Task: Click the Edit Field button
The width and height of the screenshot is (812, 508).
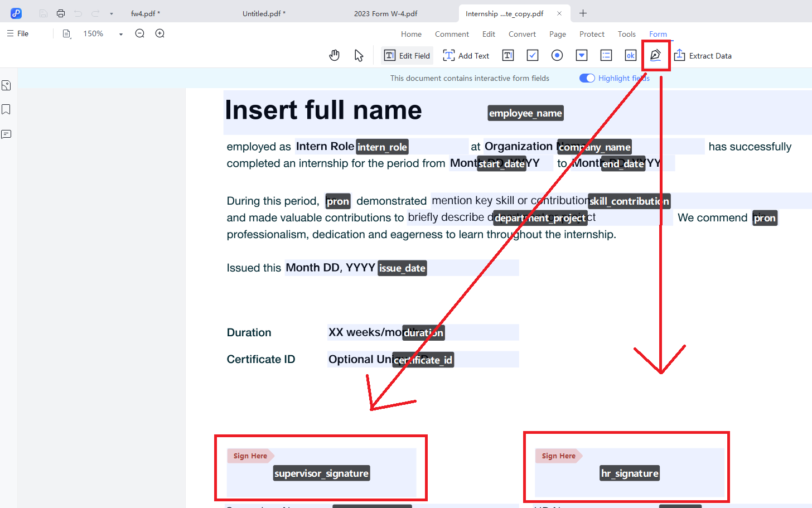Action: pyautogui.click(x=407, y=55)
